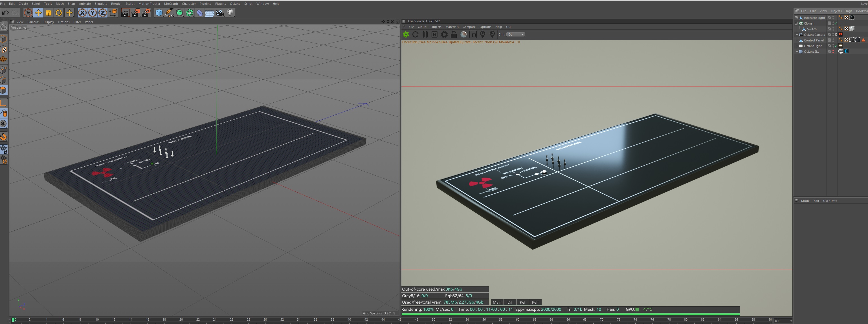Image resolution: width=868 pixels, height=324 pixels.
Task: Open Octane settings gear icon
Action: (444, 34)
